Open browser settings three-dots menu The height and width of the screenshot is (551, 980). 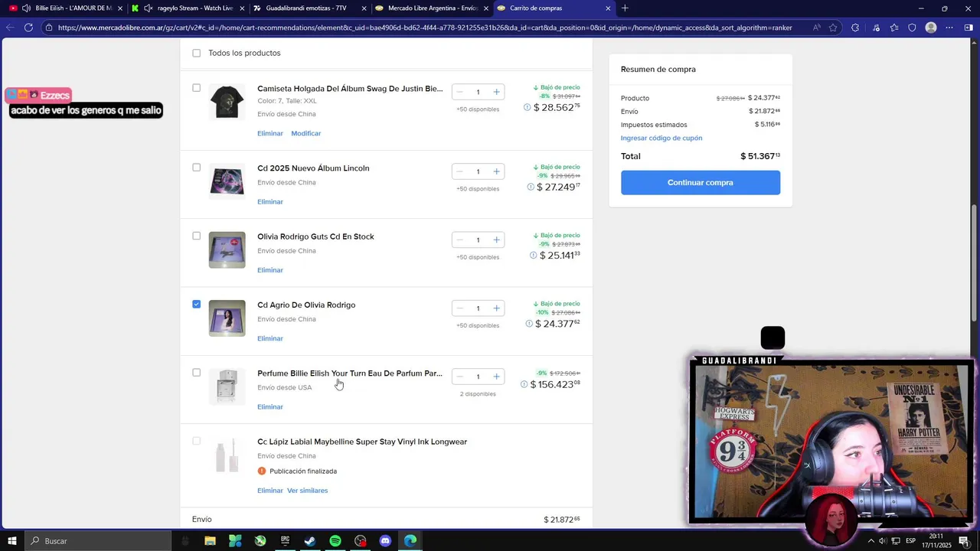click(949, 28)
